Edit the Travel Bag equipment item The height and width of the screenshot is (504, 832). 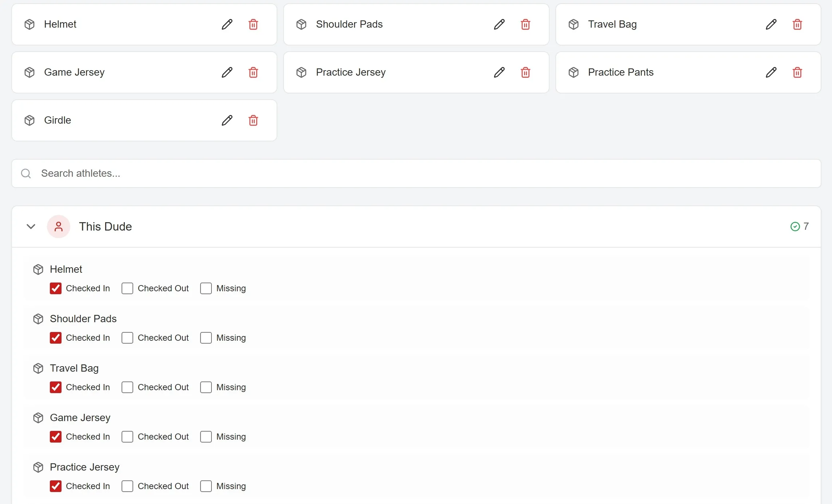(x=771, y=24)
